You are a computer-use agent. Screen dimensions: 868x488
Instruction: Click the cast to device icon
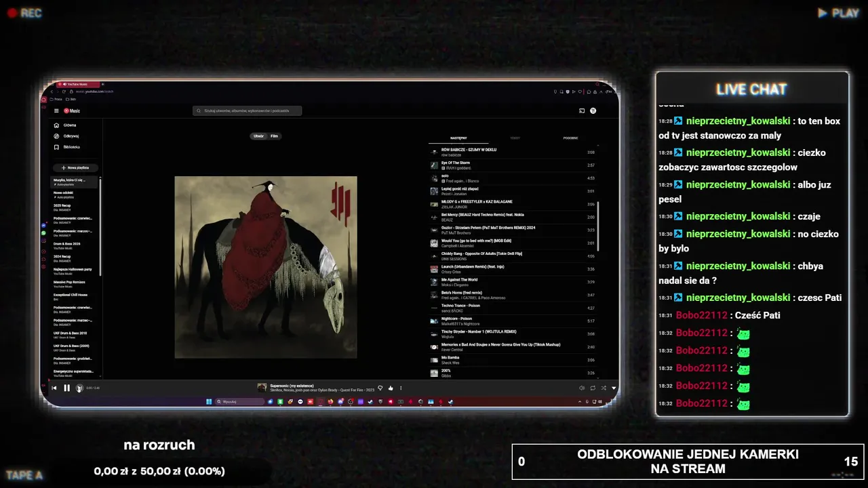581,110
